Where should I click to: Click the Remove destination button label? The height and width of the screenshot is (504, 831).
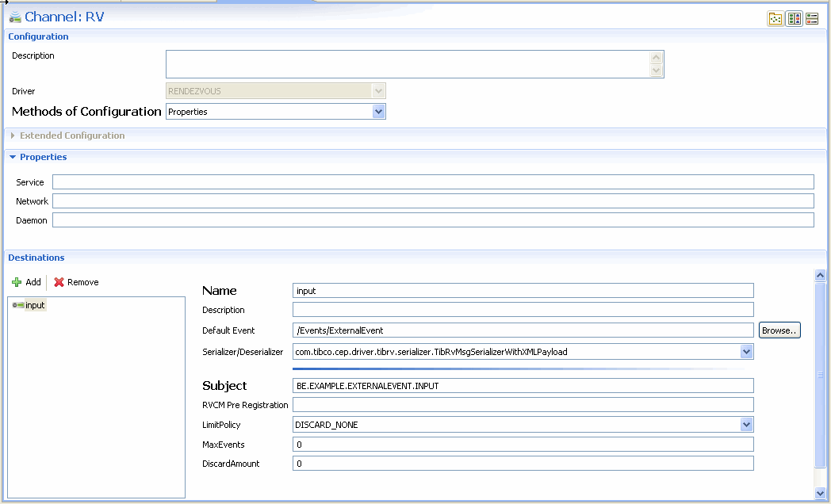tap(82, 282)
